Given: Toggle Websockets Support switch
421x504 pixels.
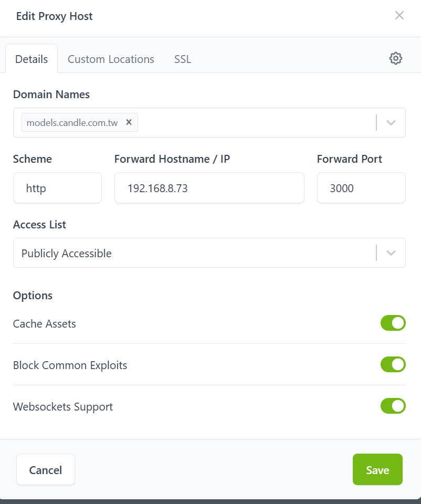Looking at the screenshot, I should click(393, 406).
